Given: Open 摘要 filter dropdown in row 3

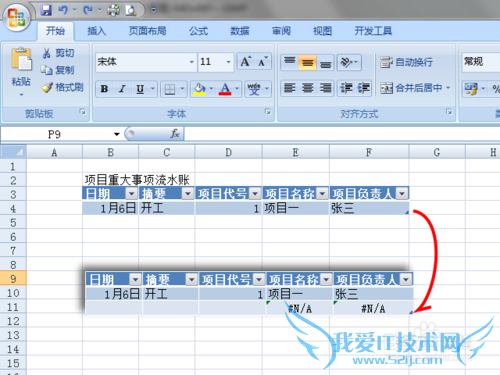Looking at the screenshot, I should click(188, 193).
